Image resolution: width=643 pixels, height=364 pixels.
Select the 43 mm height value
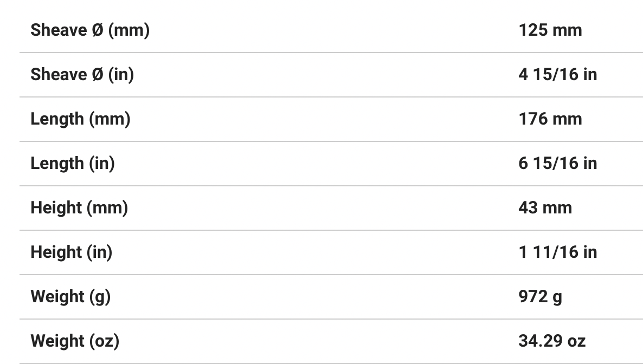545,208
